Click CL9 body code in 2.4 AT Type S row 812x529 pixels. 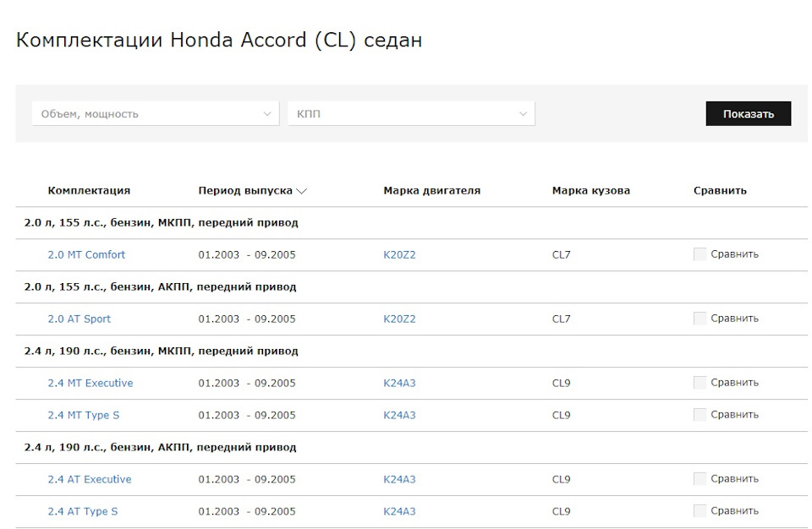[562, 511]
